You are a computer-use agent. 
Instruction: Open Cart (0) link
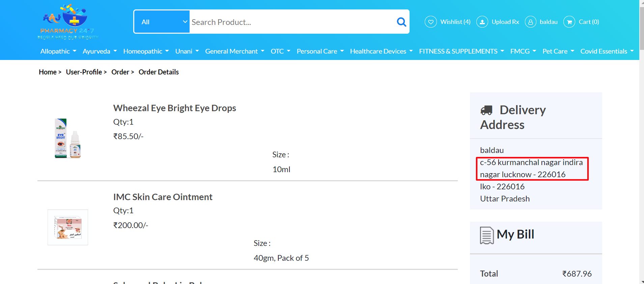click(589, 22)
